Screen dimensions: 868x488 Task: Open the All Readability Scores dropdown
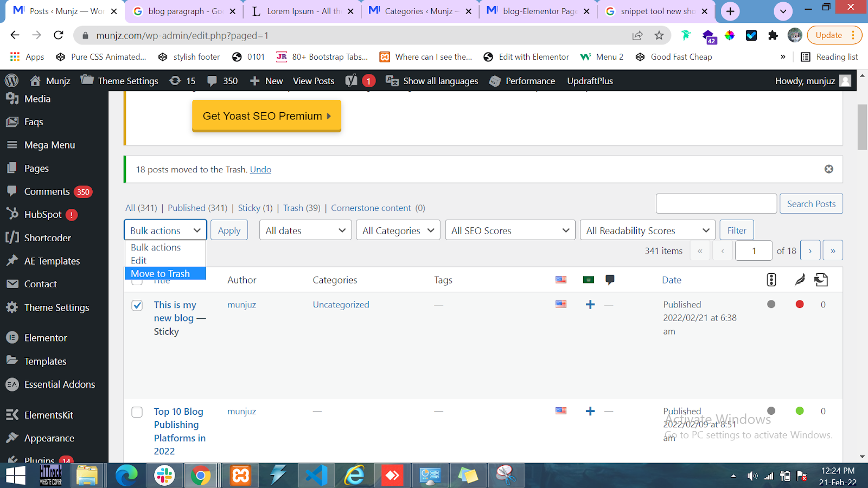648,230
